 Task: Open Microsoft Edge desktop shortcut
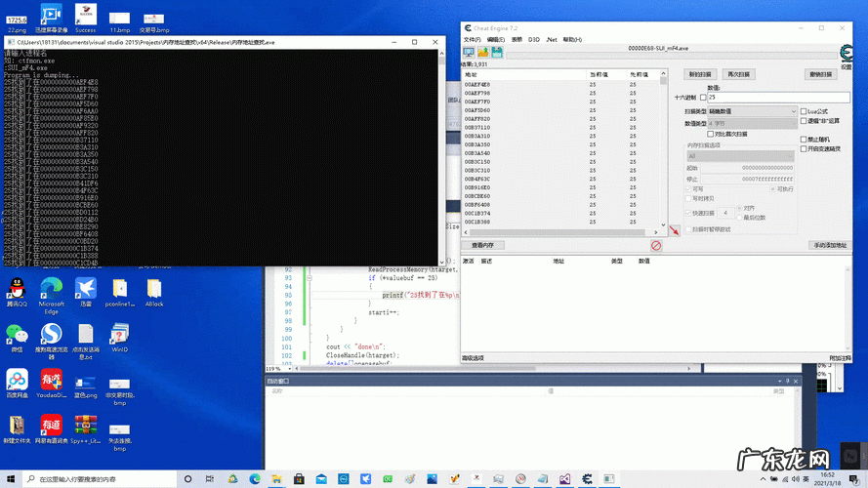point(51,290)
